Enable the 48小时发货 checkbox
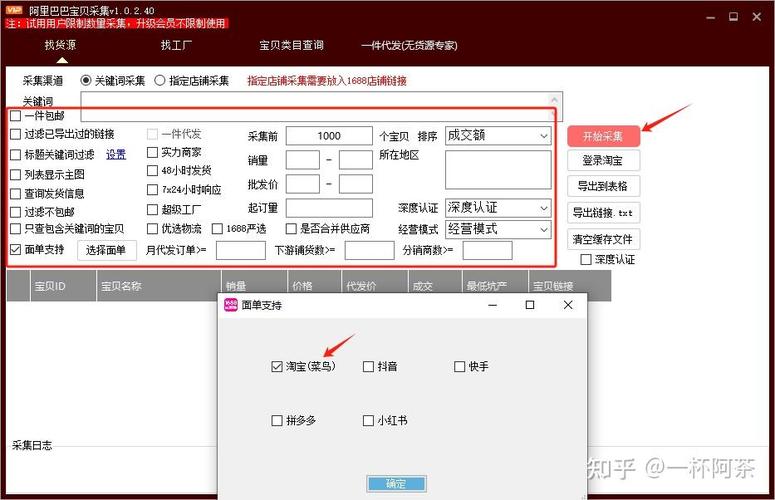 coord(152,170)
